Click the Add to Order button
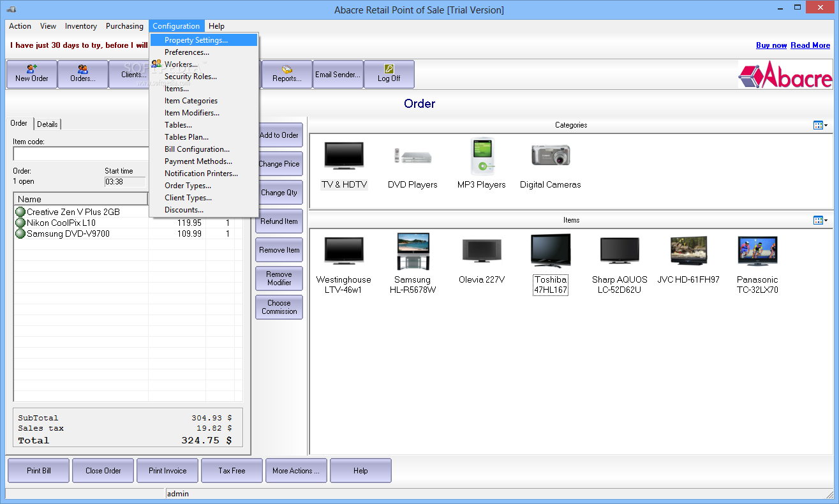 coord(279,135)
